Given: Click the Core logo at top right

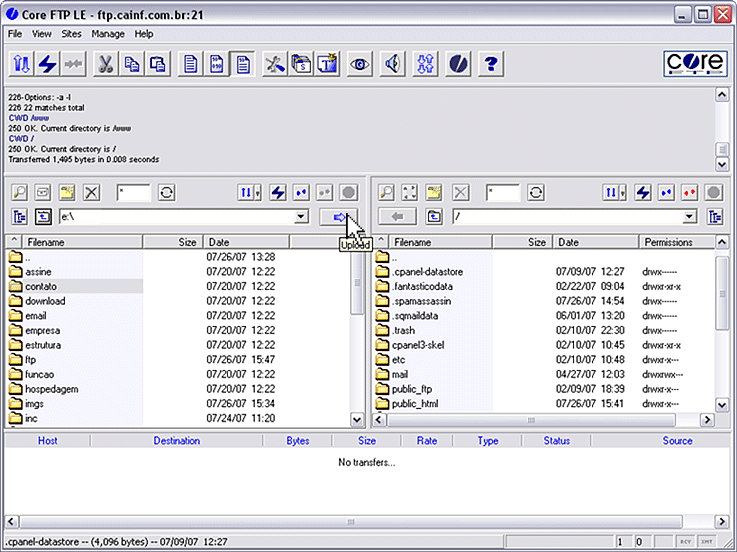Looking at the screenshot, I should tap(695, 63).
